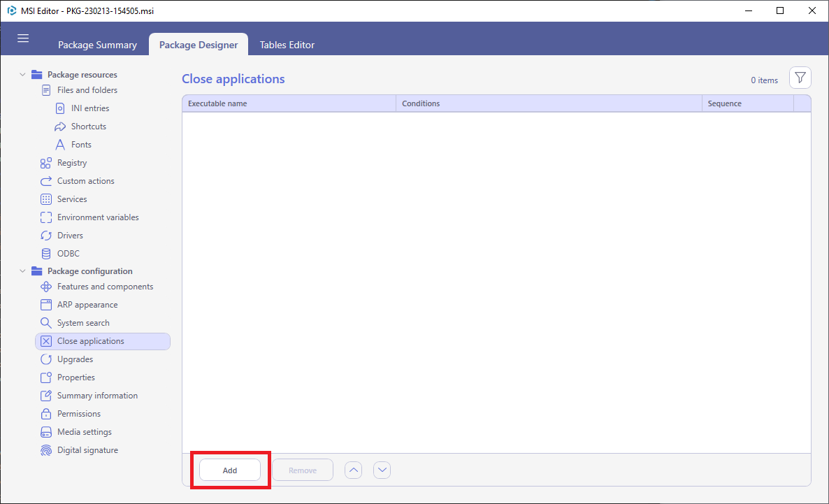The height and width of the screenshot is (504, 829).
Task: Open Media settings
Action: (85, 432)
